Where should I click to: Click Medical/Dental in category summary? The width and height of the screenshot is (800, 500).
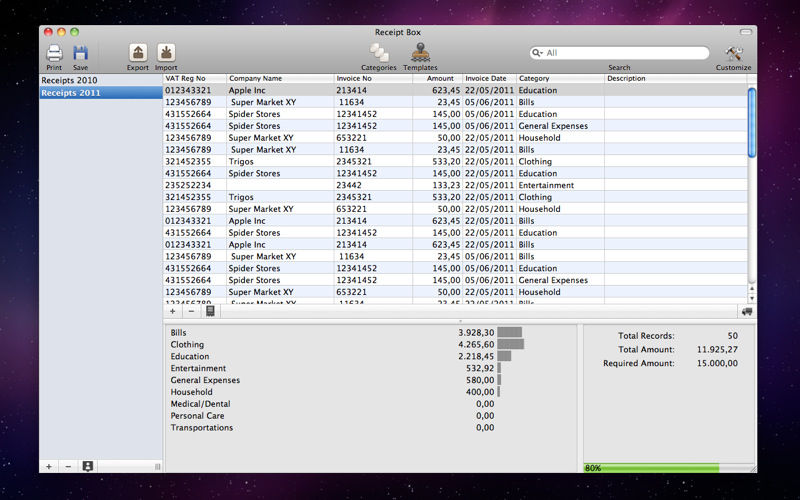[x=201, y=404]
